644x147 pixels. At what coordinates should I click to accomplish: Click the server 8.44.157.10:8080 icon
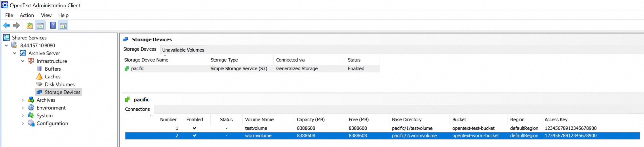point(14,45)
